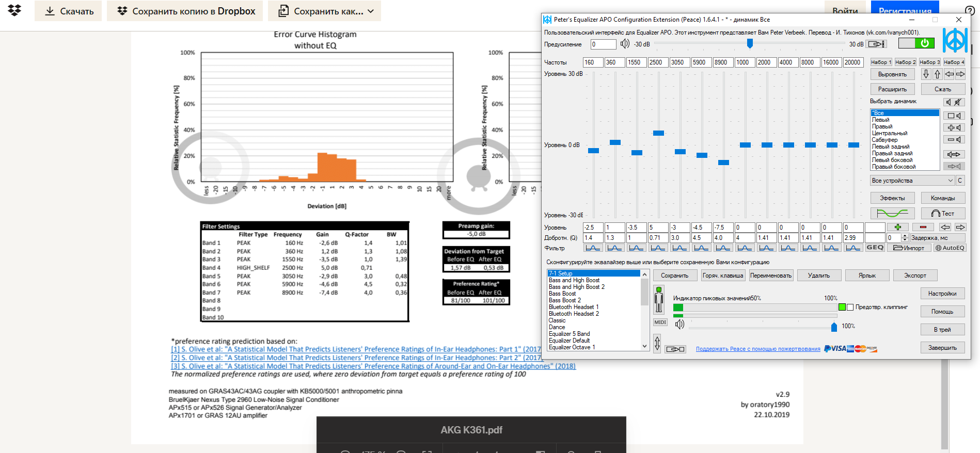Click the volume speaker icon near 100% slider
This screenshot has width=980, height=453.
(680, 325)
